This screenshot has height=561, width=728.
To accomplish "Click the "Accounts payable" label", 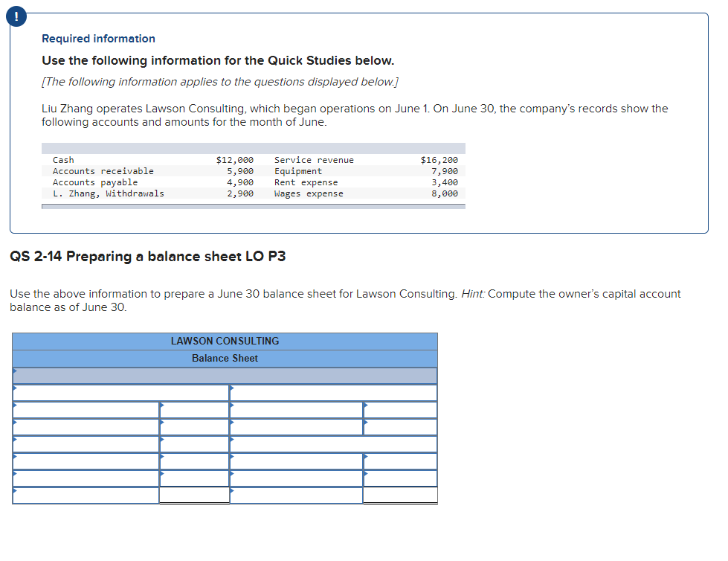I will pyautogui.click(x=95, y=182).
